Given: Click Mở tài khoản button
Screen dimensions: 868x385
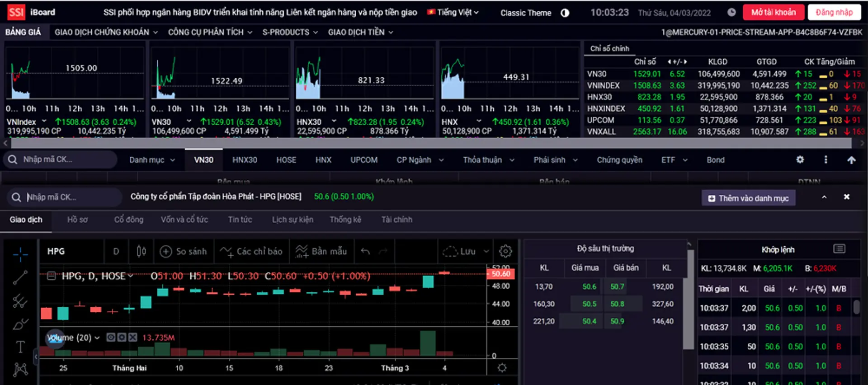Looking at the screenshot, I should (774, 12).
